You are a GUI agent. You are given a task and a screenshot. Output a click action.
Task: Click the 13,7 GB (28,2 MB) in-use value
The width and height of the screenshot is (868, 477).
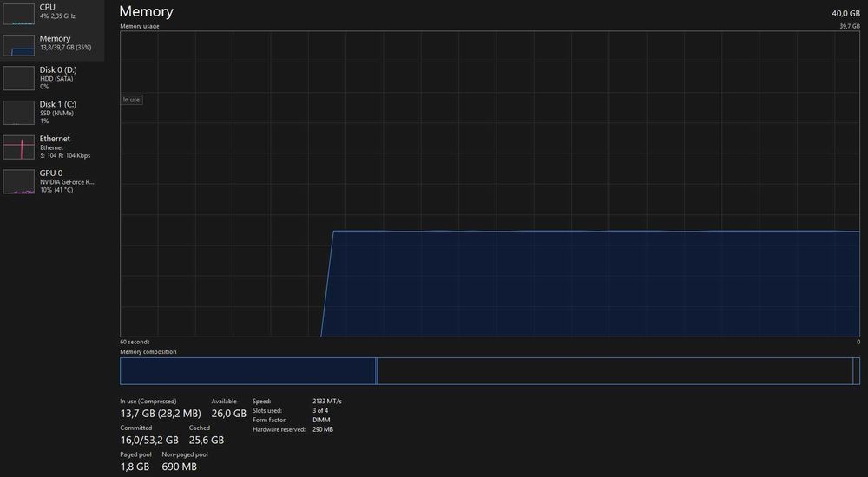coord(161,414)
